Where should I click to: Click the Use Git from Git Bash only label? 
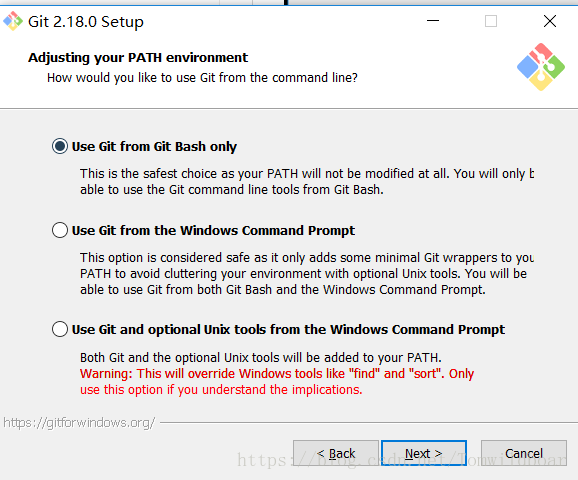pyautogui.click(x=154, y=147)
